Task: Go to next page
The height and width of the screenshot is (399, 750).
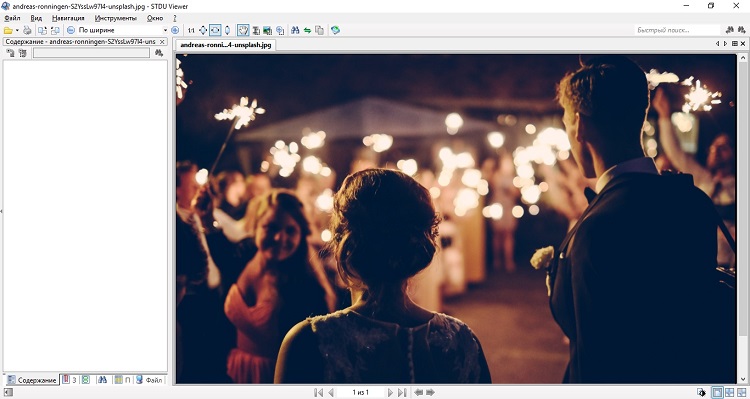Action: tap(390, 393)
